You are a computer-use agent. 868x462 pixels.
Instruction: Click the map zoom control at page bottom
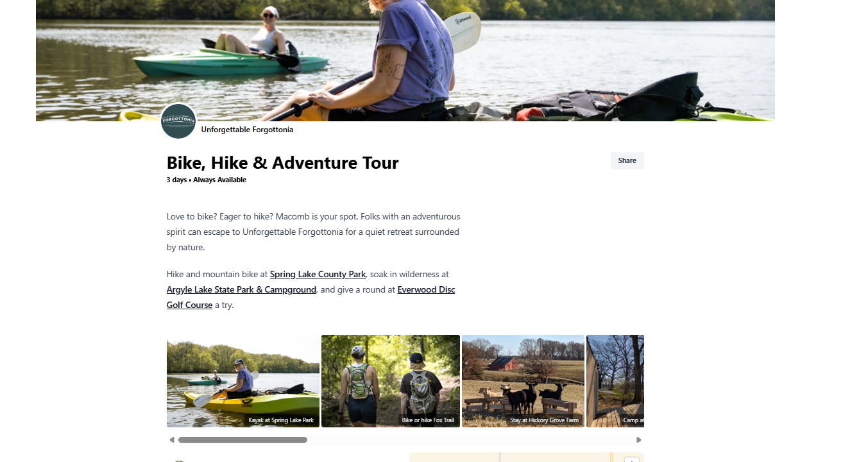(x=631, y=459)
